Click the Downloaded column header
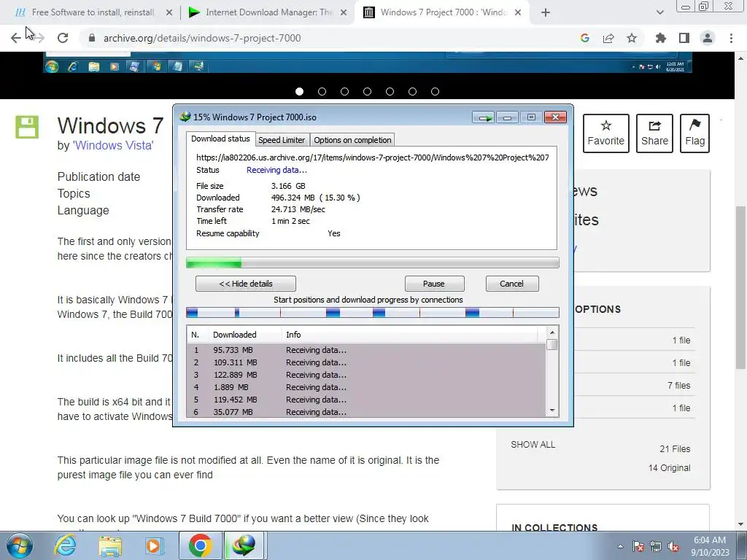747x560 pixels. (245, 335)
